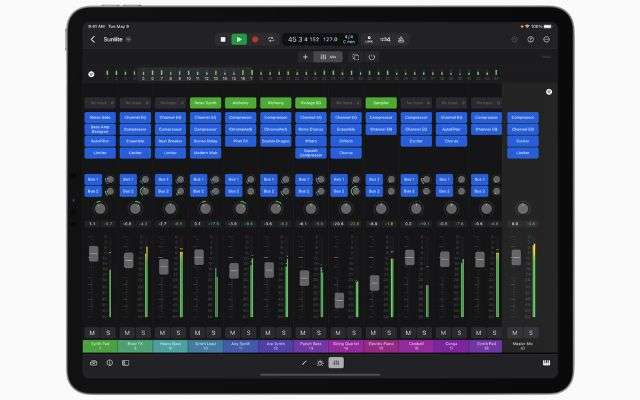
Task: Mute the Synth Pad channel
Action: click(478, 332)
